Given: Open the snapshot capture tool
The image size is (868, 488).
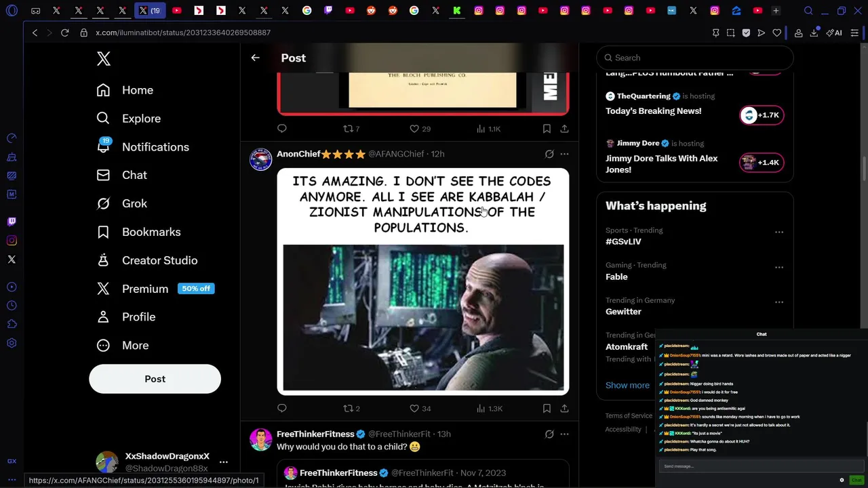Looking at the screenshot, I should click(730, 33).
